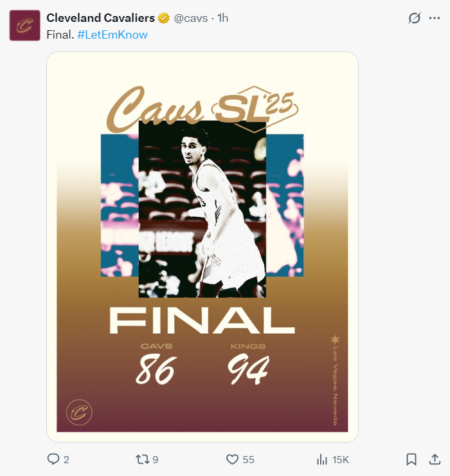Click the gold verified badge
This screenshot has width=450, height=476.
164,18
